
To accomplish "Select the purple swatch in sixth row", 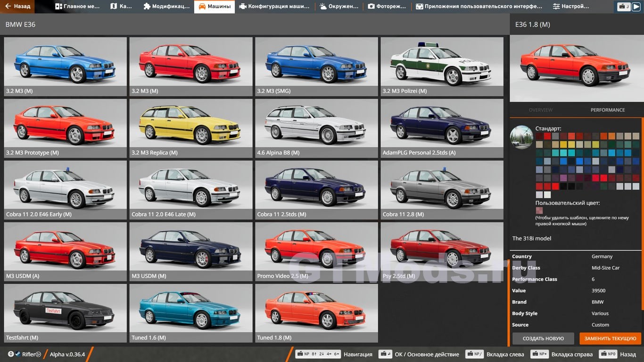I will pos(564,178).
